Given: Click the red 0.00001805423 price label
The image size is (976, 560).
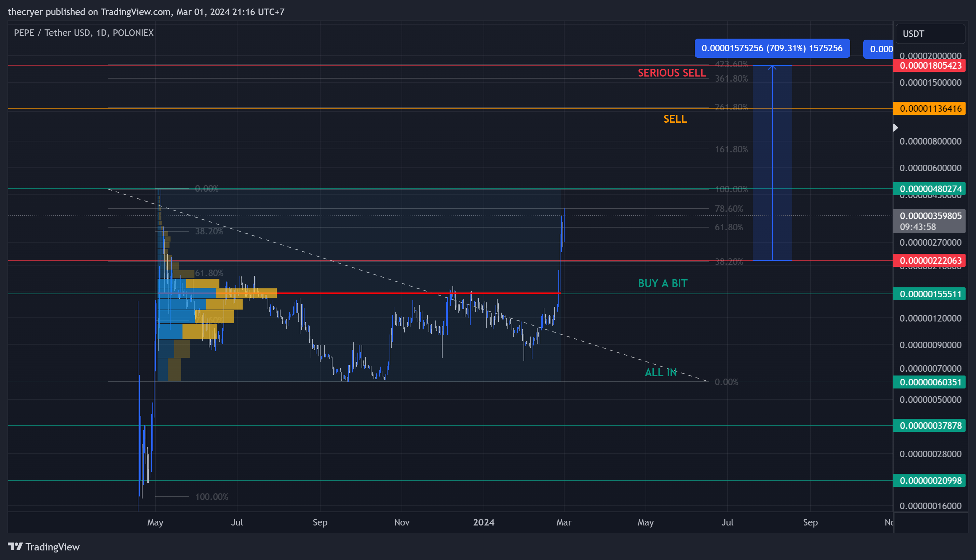Looking at the screenshot, I should coord(929,65).
